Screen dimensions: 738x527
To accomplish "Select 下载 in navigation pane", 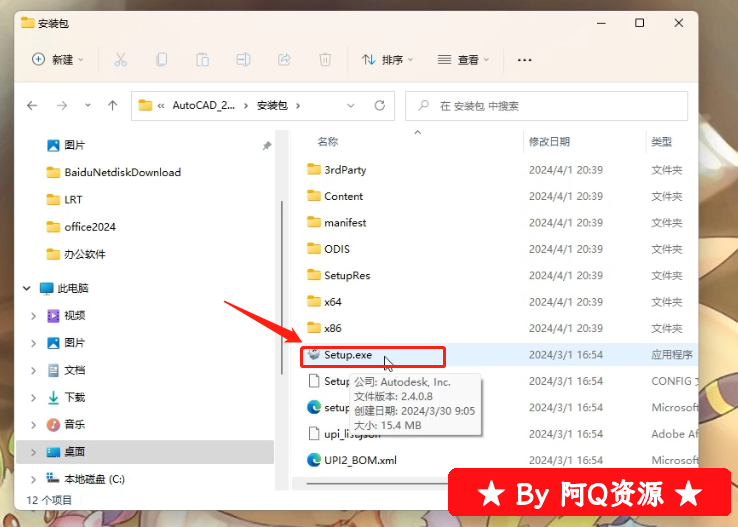I will pos(66,398).
